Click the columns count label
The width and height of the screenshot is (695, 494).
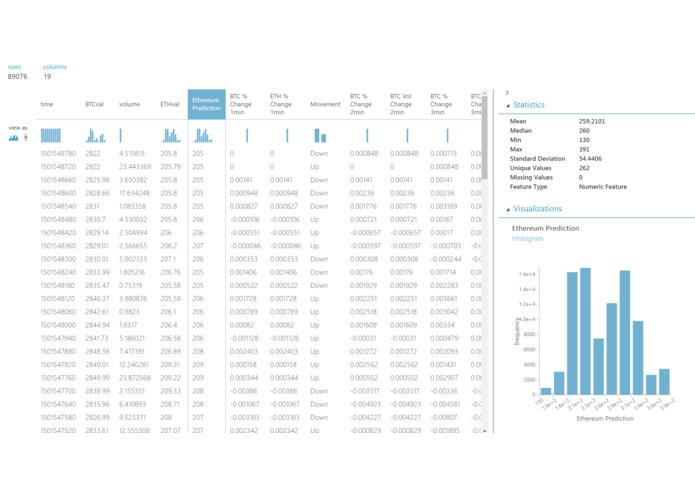(x=55, y=67)
